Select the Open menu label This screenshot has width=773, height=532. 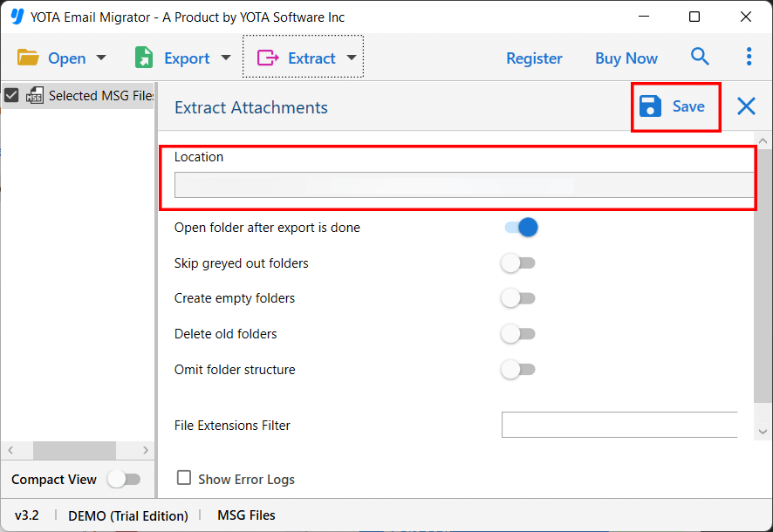67,58
